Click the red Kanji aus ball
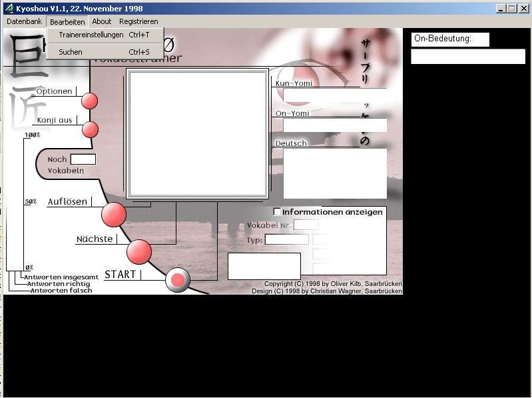This screenshot has width=532, height=398. [90, 129]
